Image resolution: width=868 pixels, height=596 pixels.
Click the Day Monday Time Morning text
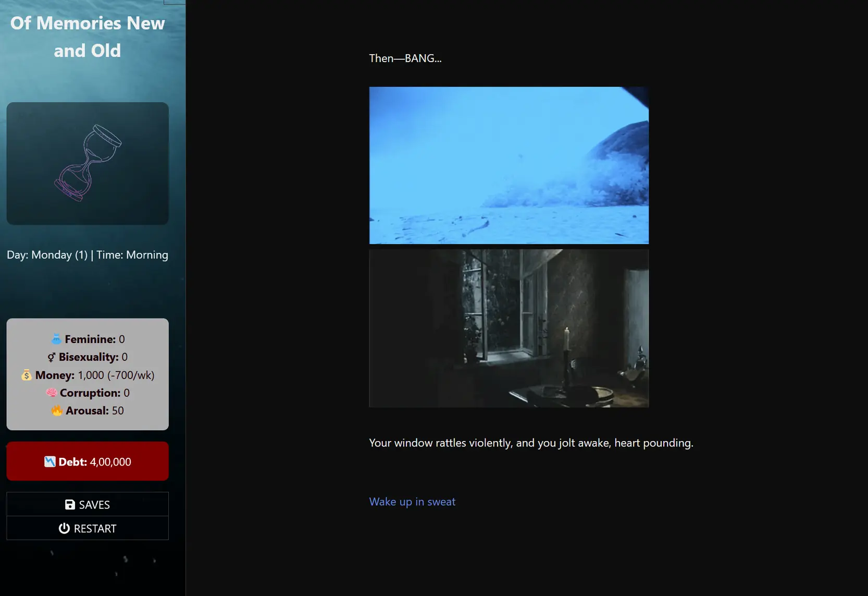pyautogui.click(x=88, y=255)
